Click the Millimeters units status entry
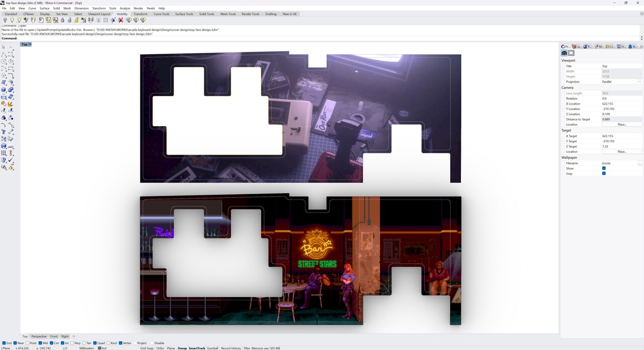The width and height of the screenshot is (644, 350). [87, 348]
